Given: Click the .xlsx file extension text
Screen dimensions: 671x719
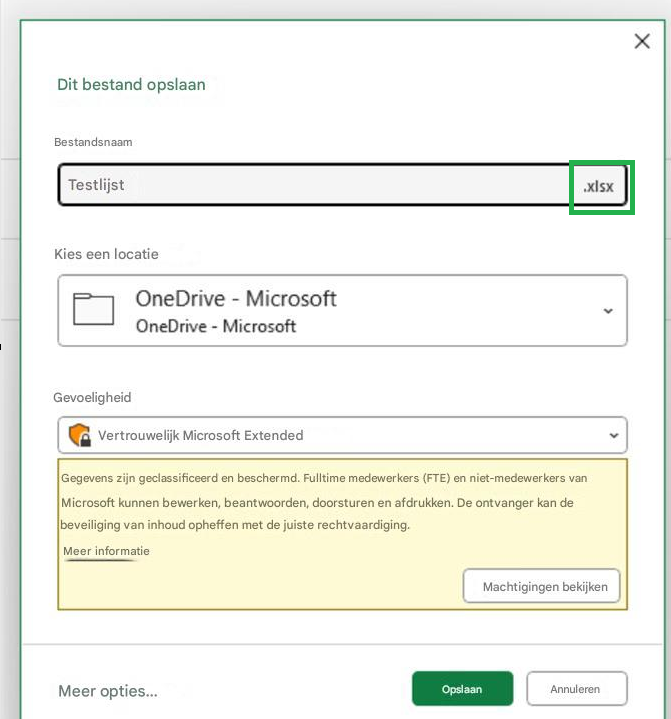Looking at the screenshot, I should click(598, 186).
